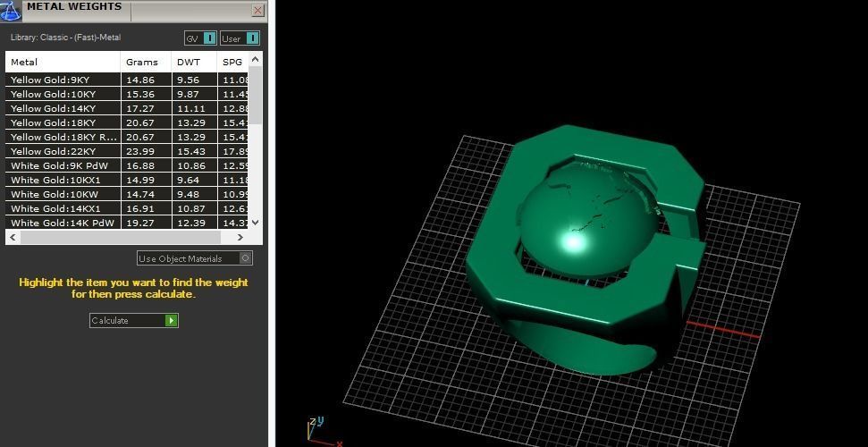This screenshot has width=868, height=447.
Task: Close the Metal Weights panel
Action: 257,11
